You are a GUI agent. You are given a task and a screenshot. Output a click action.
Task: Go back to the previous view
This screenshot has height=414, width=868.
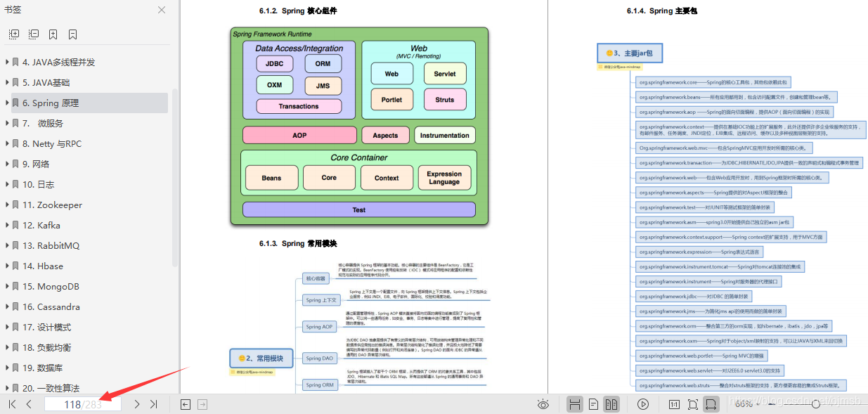click(186, 404)
